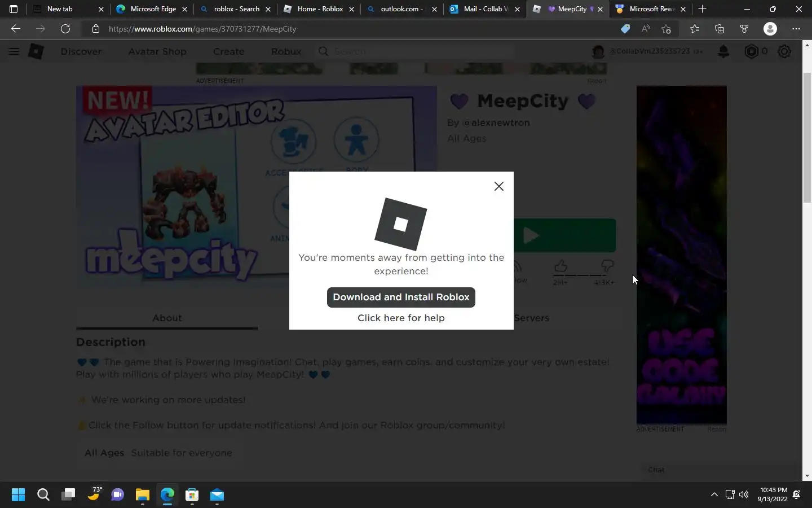Switch to the roblox - Search tab
The image size is (812, 508).
pyautogui.click(x=235, y=9)
